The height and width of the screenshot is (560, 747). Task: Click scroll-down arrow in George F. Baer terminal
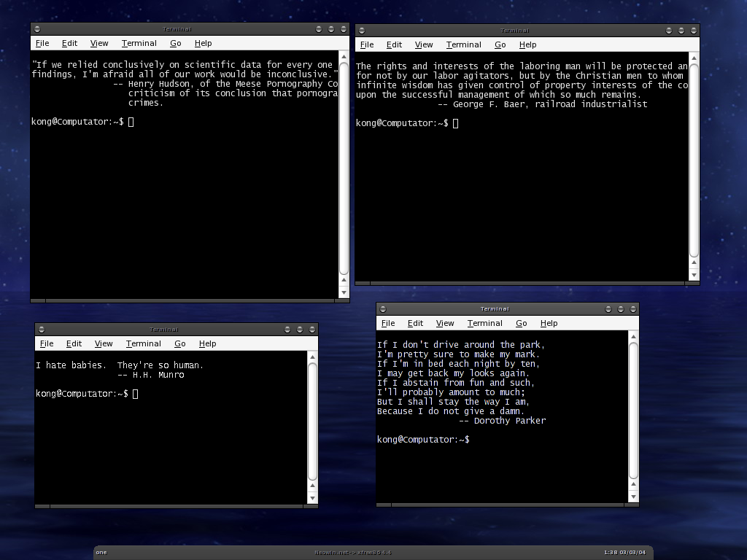pyautogui.click(x=694, y=275)
